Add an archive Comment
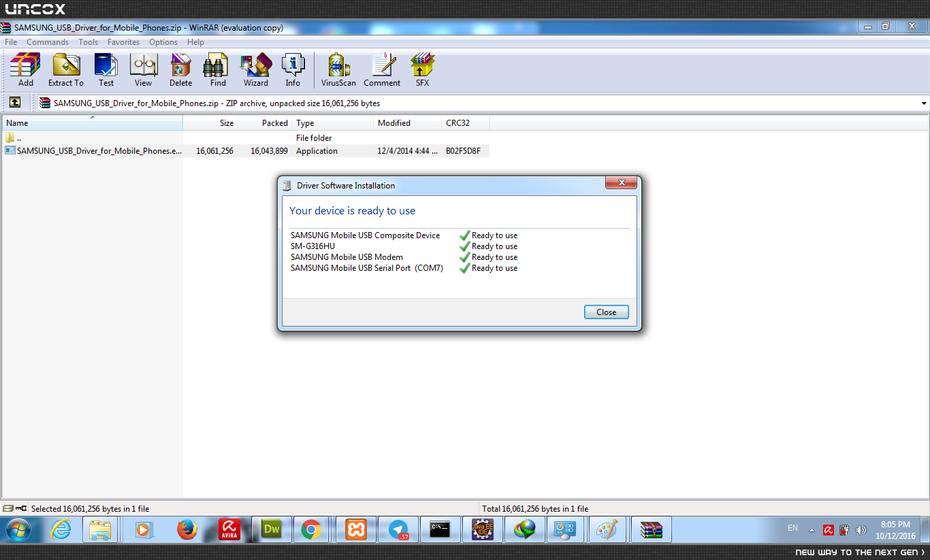Viewport: 930px width, 560px height. click(382, 69)
